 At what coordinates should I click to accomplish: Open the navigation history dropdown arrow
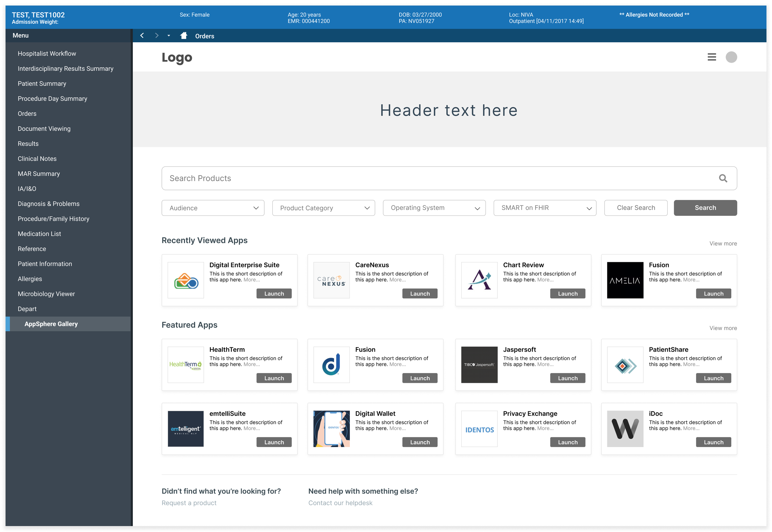point(169,36)
